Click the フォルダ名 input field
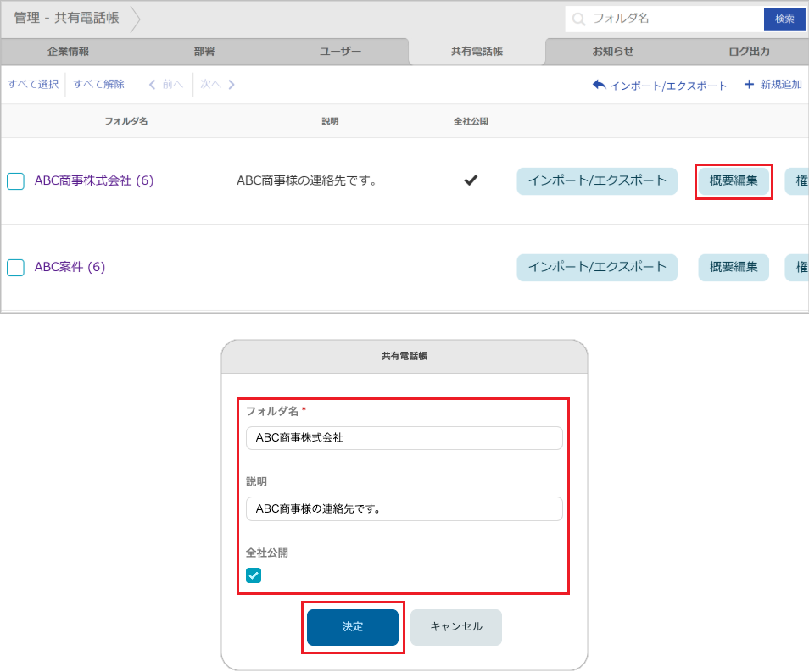 click(404, 437)
